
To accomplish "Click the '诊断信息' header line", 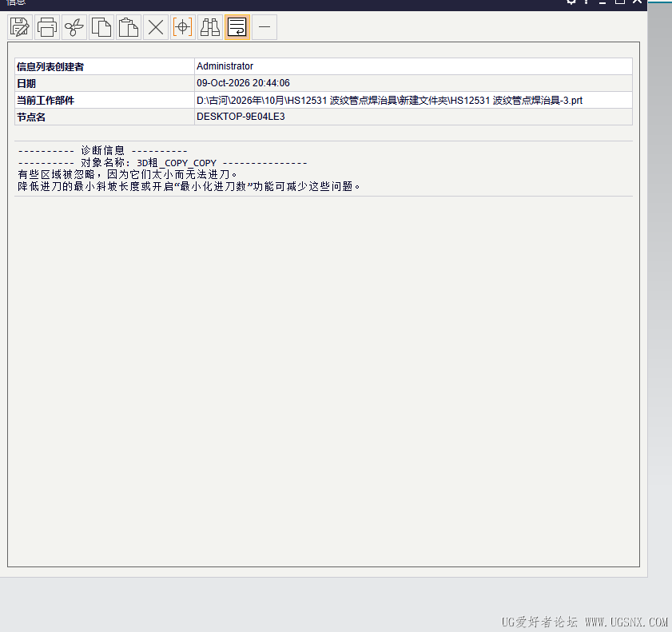I will tap(103, 151).
